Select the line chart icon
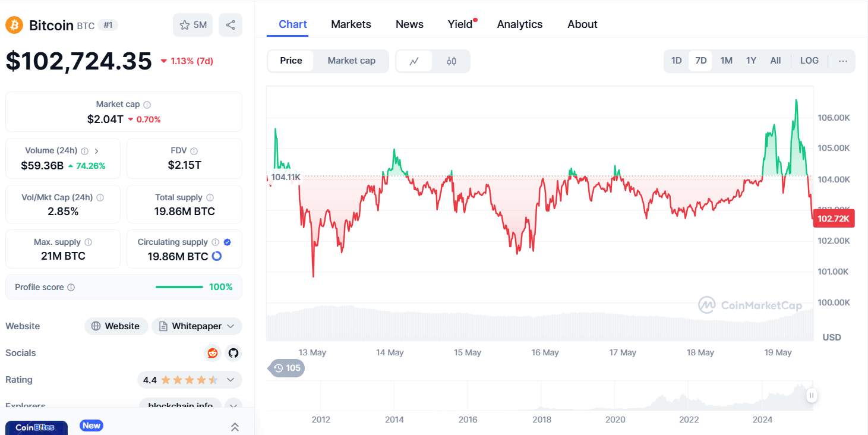 coord(414,61)
